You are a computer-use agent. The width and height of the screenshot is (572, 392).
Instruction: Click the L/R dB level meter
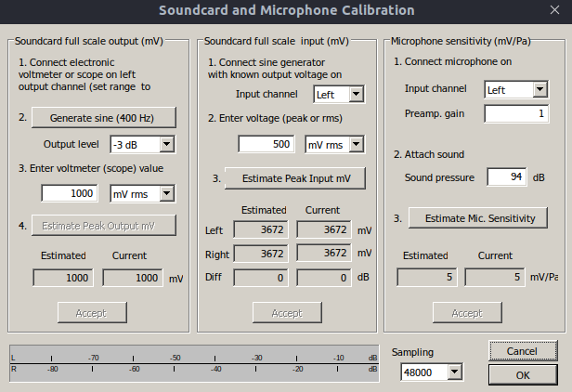[x=194, y=363]
